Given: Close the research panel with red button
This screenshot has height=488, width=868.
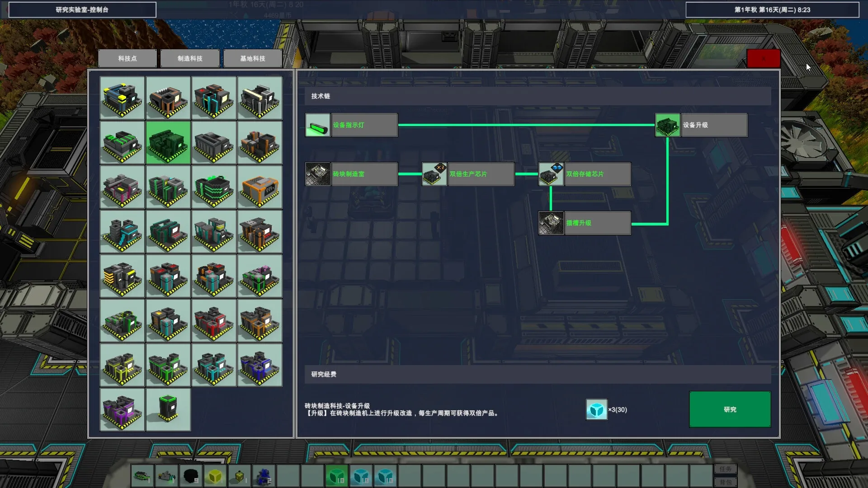Looking at the screenshot, I should pyautogui.click(x=763, y=58).
